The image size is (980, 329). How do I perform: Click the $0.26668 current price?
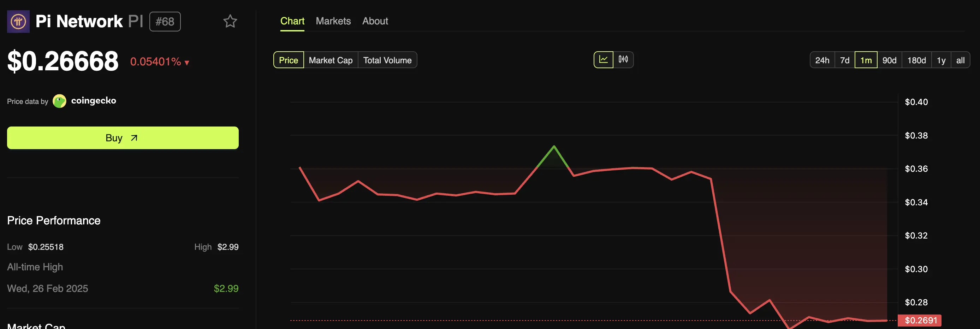click(63, 61)
